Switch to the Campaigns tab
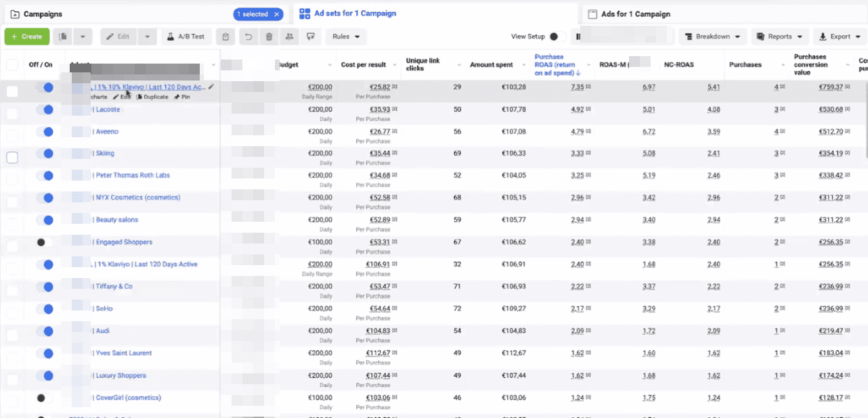Screen dimensions: 868x418 [42, 14]
